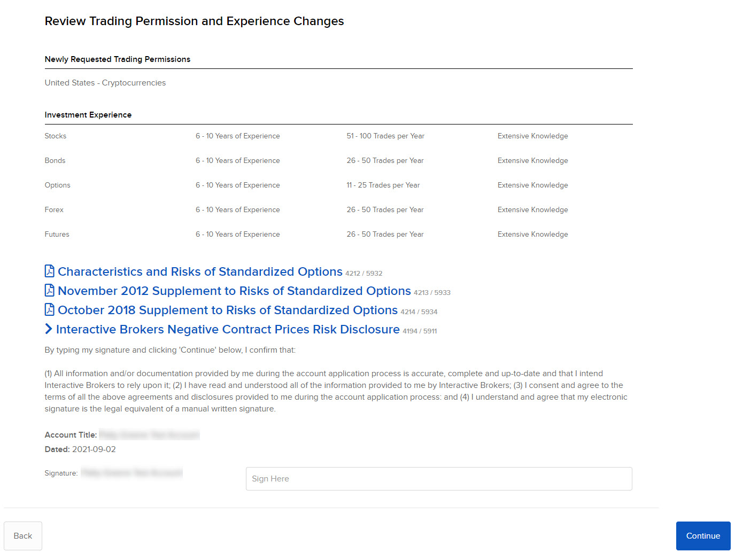Click the United States - Cryptocurrencies permission text
This screenshot has width=735, height=560.
click(105, 83)
